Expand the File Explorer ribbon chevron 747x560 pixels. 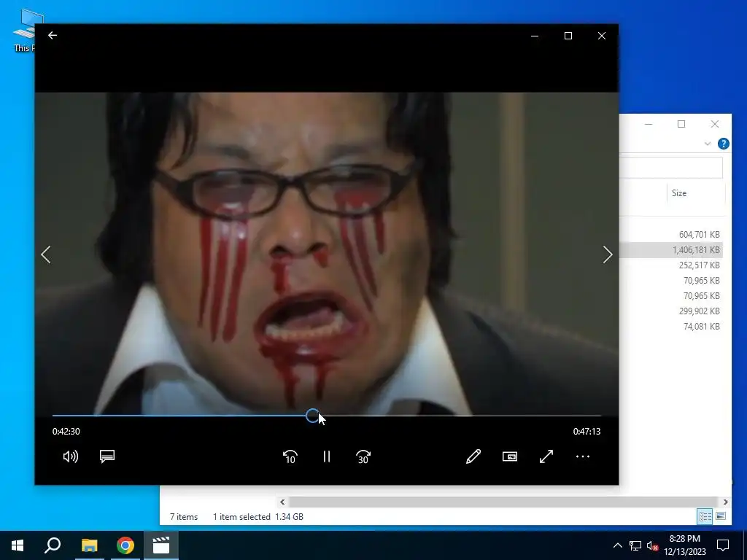pyautogui.click(x=708, y=144)
